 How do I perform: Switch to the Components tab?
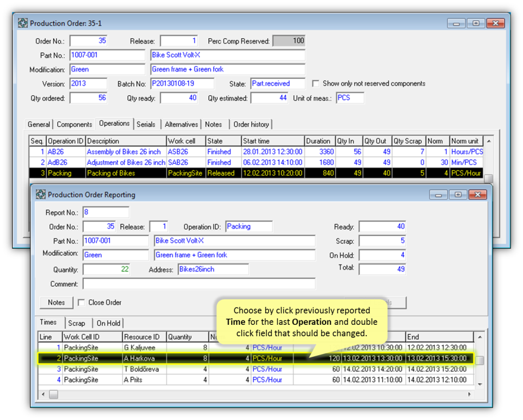click(74, 124)
